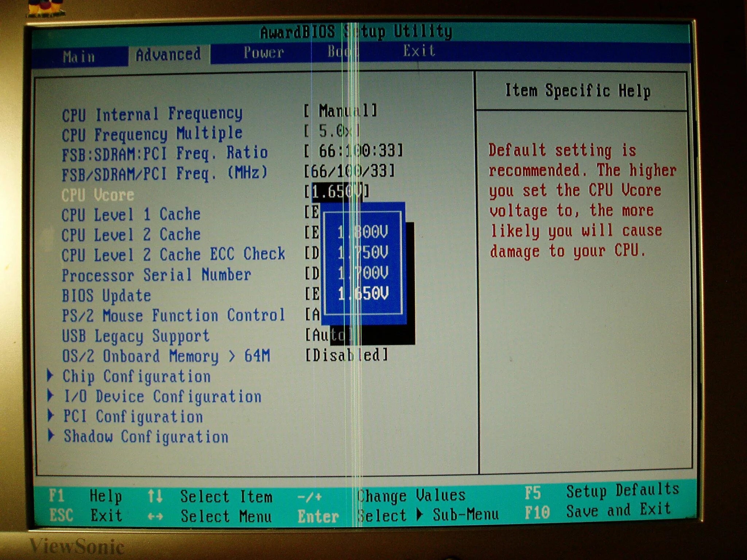Select the CPU Level 1 Cache row

pyautogui.click(x=131, y=214)
